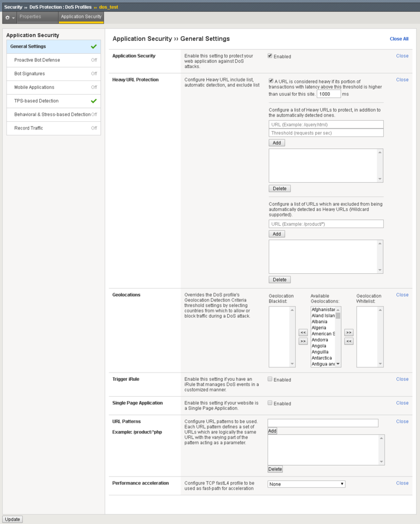420x524 pixels.
Task: Select Albania in Available Geolocations
Action: pos(323,321)
